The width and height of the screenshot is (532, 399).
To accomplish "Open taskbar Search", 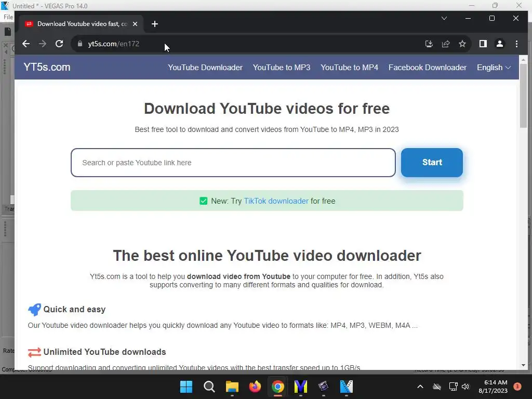I will [209, 387].
